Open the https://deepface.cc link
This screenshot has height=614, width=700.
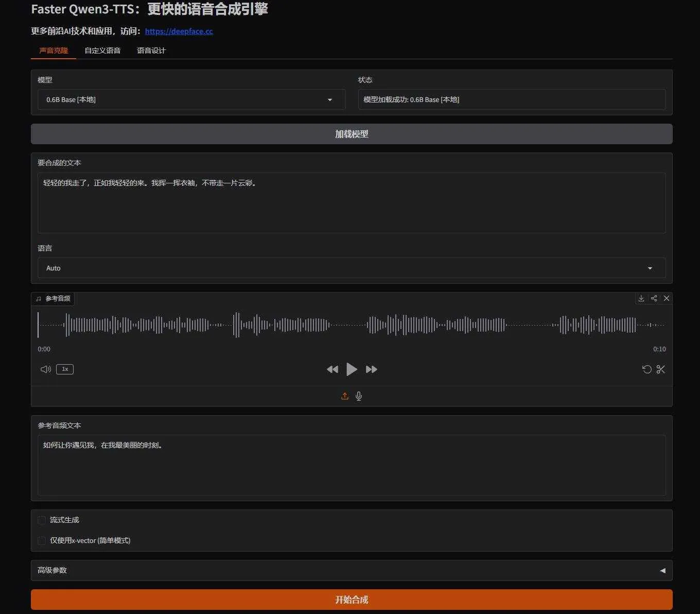point(179,31)
